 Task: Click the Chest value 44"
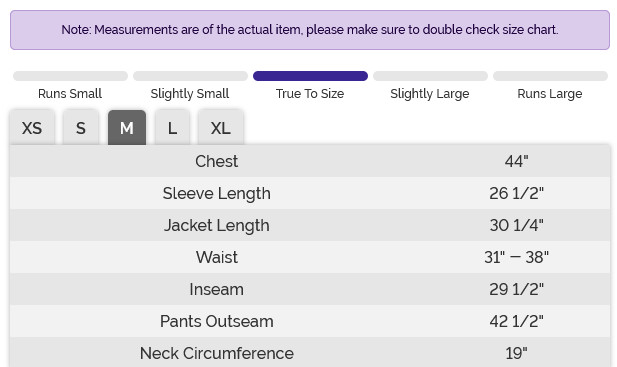pos(516,161)
